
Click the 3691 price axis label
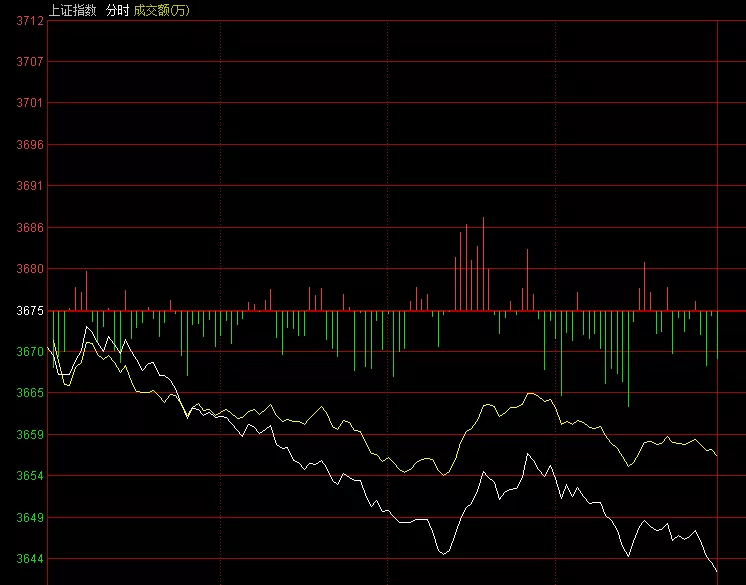tap(30, 186)
